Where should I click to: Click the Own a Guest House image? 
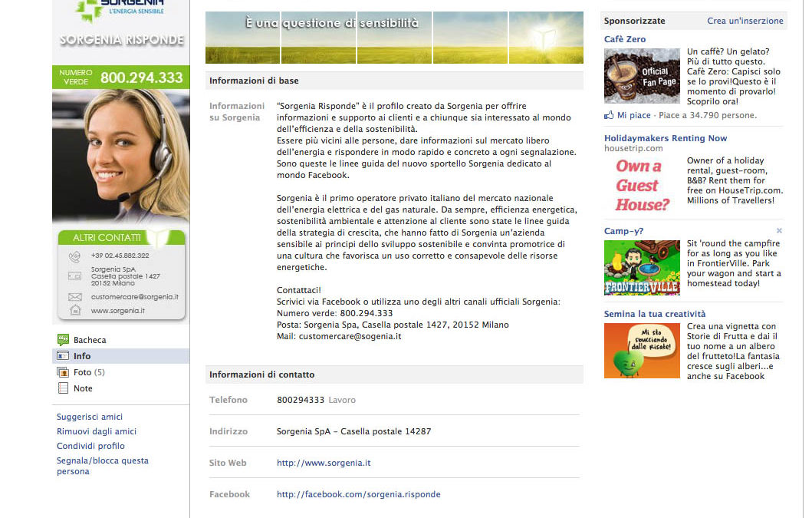point(642,185)
